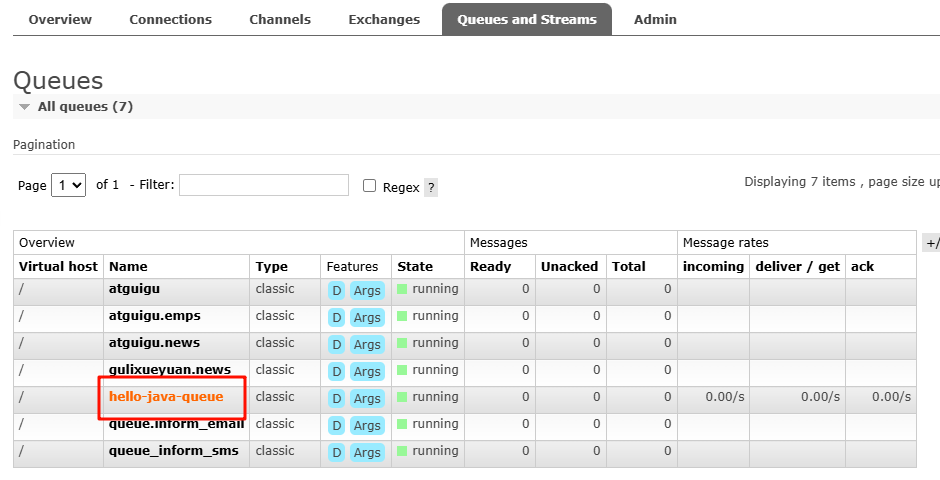Switch to the Exchanges tab

pos(384,19)
